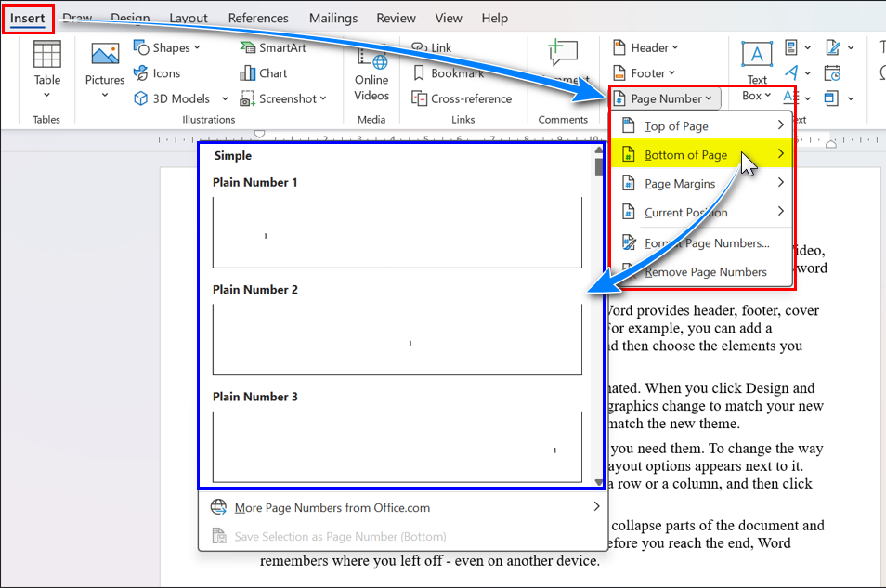Open the References tab
Image resolution: width=886 pixels, height=588 pixels.
[257, 18]
